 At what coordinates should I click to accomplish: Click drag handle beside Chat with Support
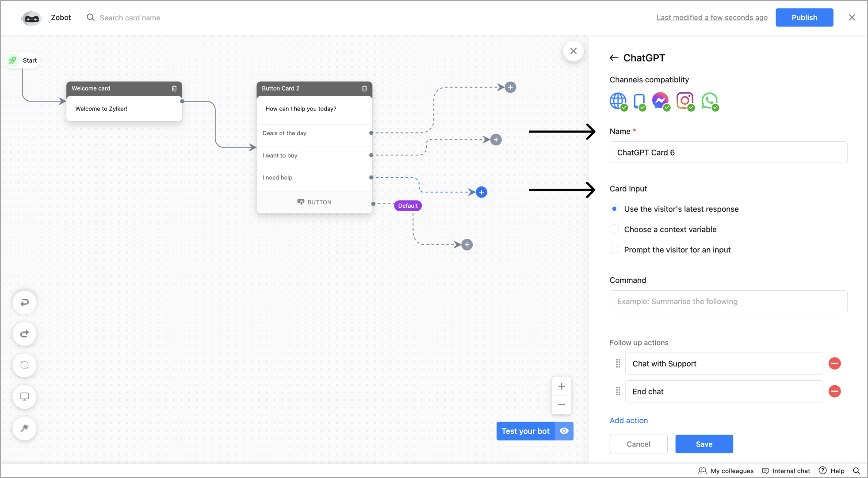coord(618,364)
